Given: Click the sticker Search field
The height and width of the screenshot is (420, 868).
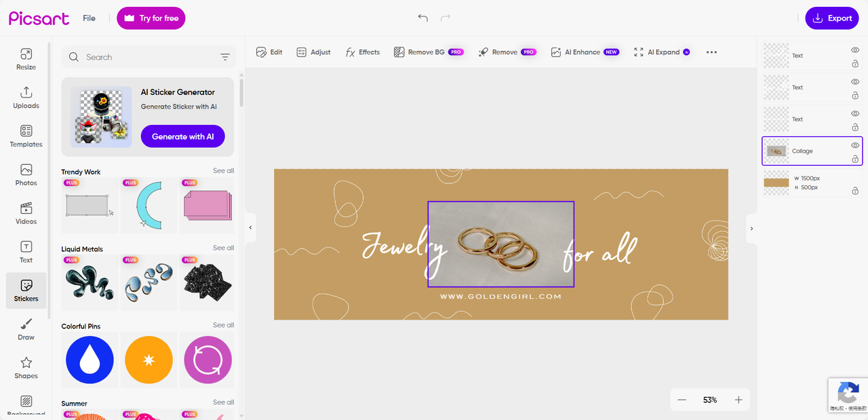Looking at the screenshot, I should pos(149,58).
